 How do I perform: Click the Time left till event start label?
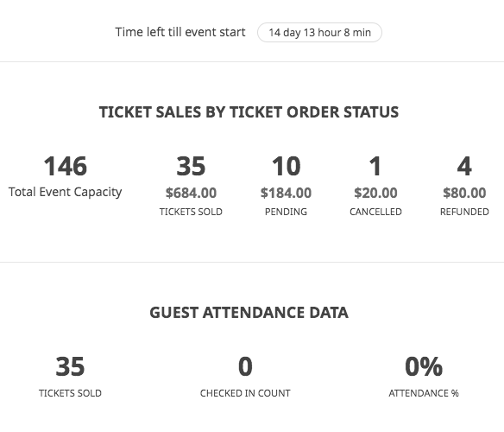coord(180,32)
